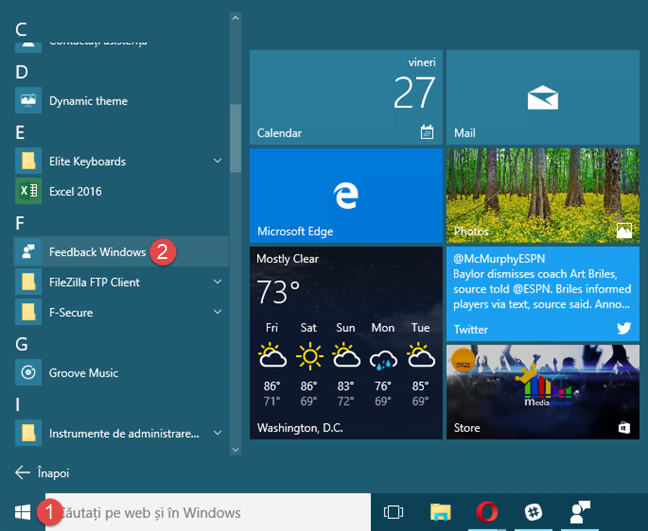Click the Windows Start button
The image size is (648, 531).
(x=22, y=512)
